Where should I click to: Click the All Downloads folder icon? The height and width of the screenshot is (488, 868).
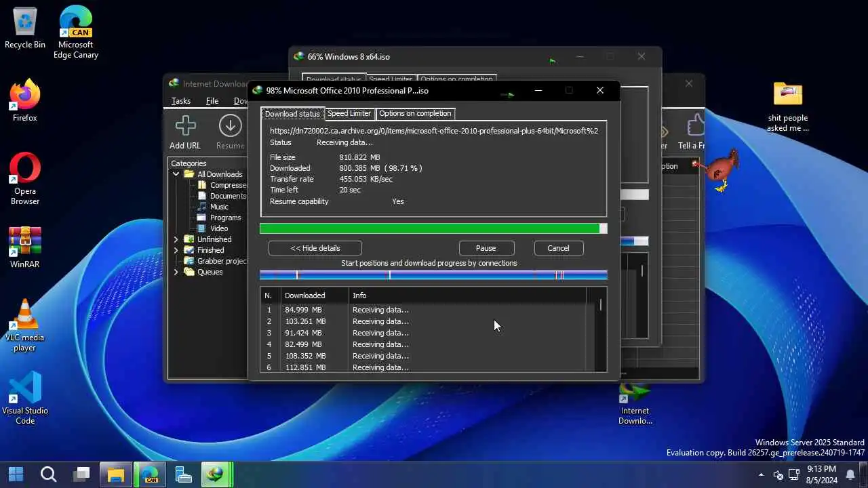[189, 174]
